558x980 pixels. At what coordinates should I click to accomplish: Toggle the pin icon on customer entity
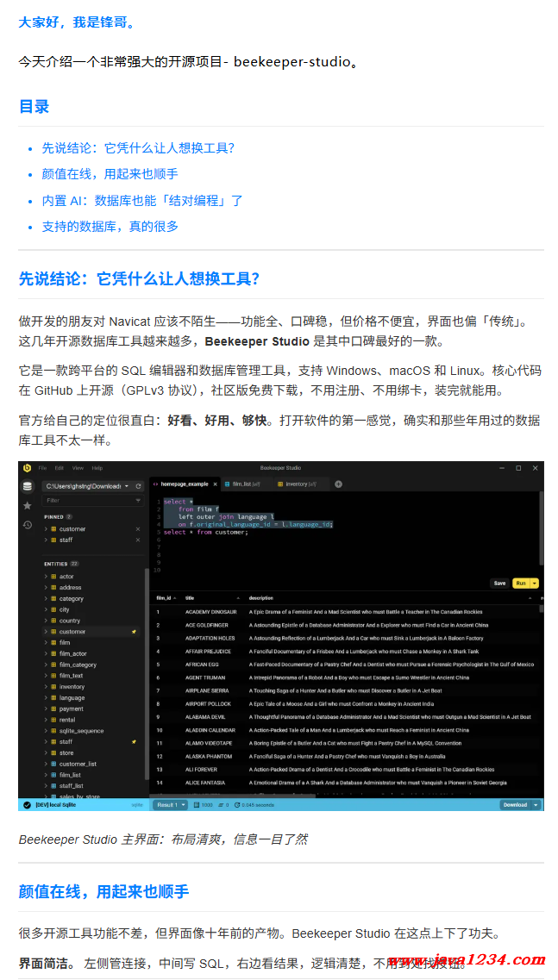coord(133,632)
